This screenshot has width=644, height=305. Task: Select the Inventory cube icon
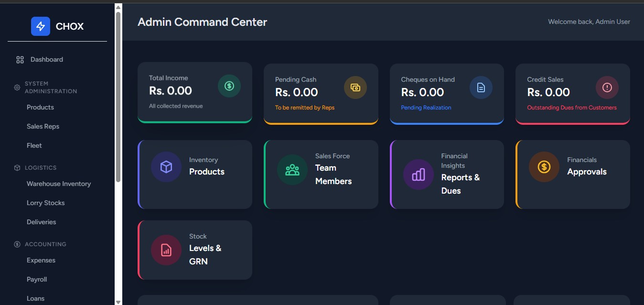[x=166, y=167]
